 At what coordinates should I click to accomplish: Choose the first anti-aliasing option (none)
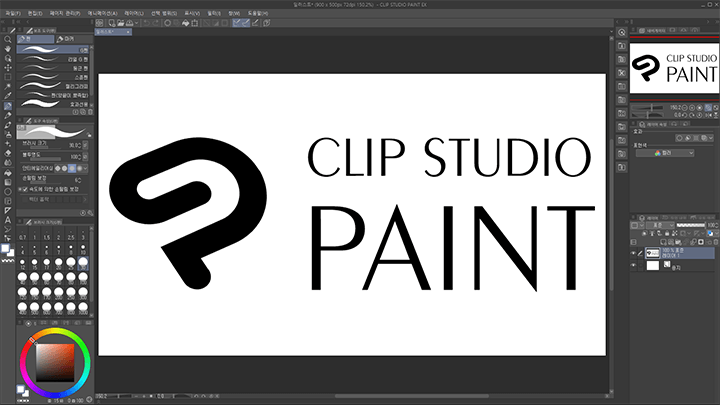tap(57, 169)
